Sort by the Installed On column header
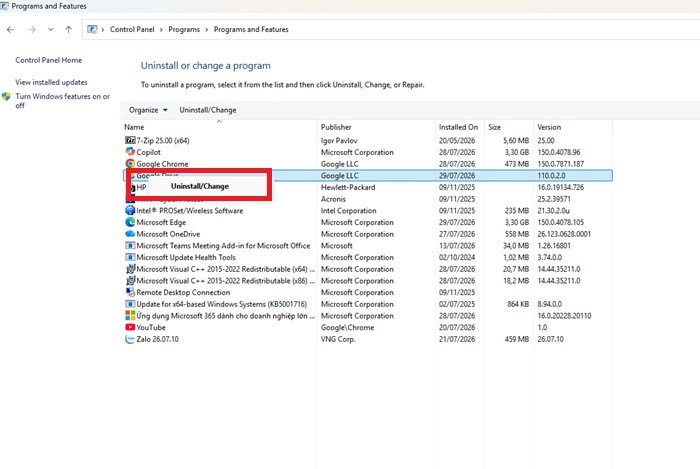 pyautogui.click(x=460, y=127)
